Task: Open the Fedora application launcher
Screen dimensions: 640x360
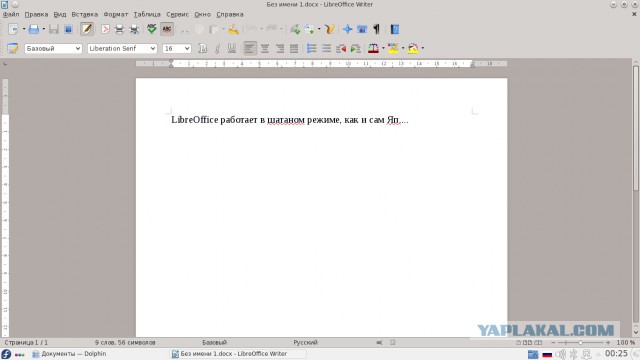Action: [x=6, y=354]
